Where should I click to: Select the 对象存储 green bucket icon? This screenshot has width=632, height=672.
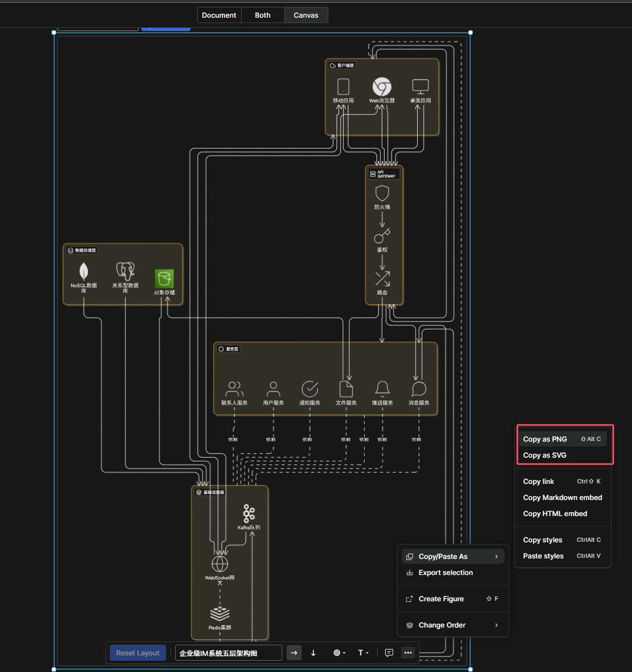tap(164, 279)
